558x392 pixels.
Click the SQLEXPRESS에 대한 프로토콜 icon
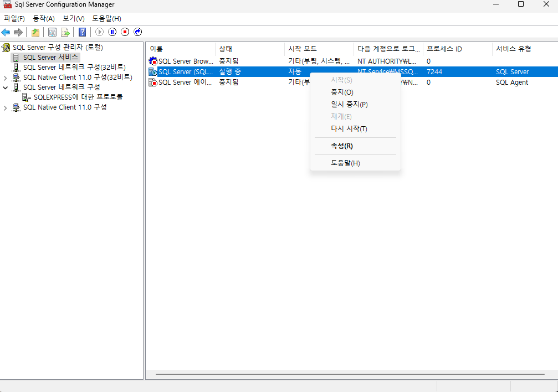(27, 97)
